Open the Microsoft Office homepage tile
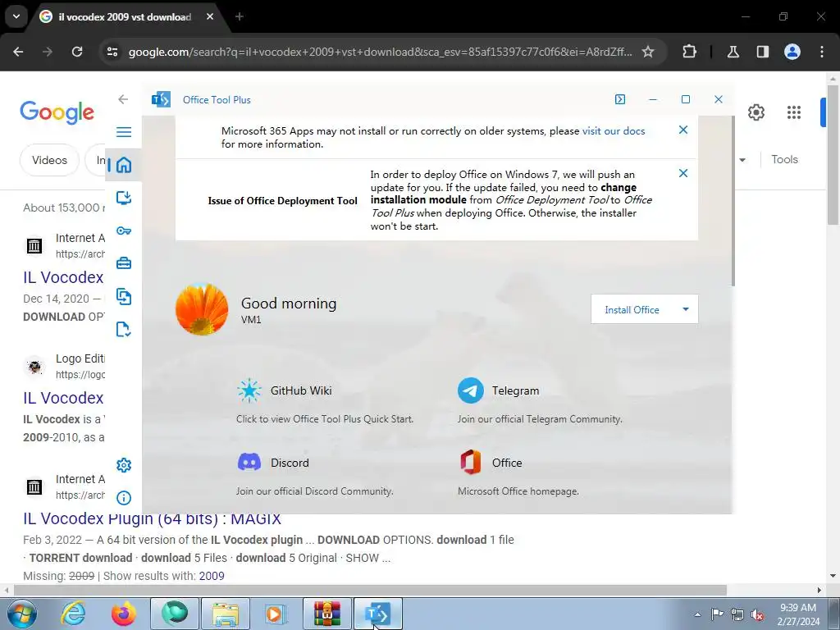 518,475
